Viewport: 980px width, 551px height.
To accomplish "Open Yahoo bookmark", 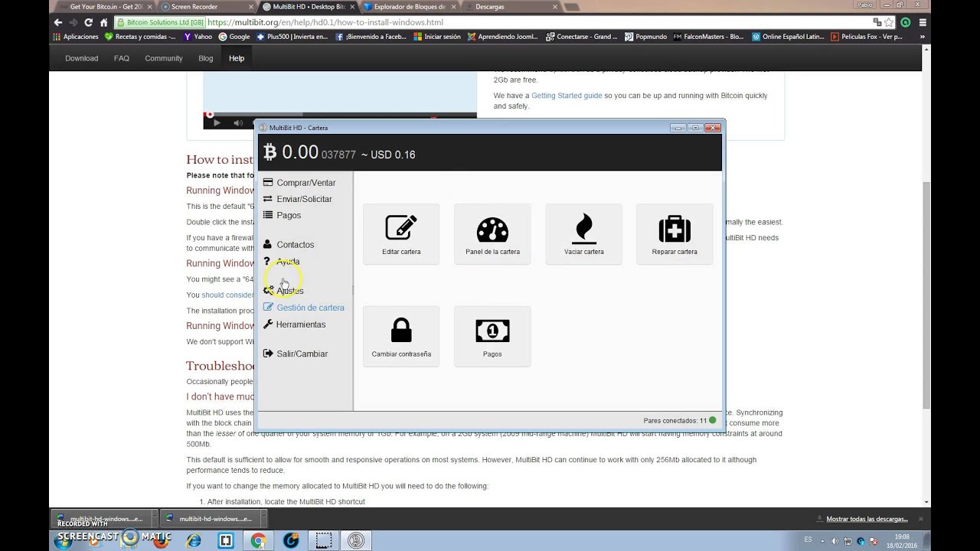I will (x=197, y=36).
